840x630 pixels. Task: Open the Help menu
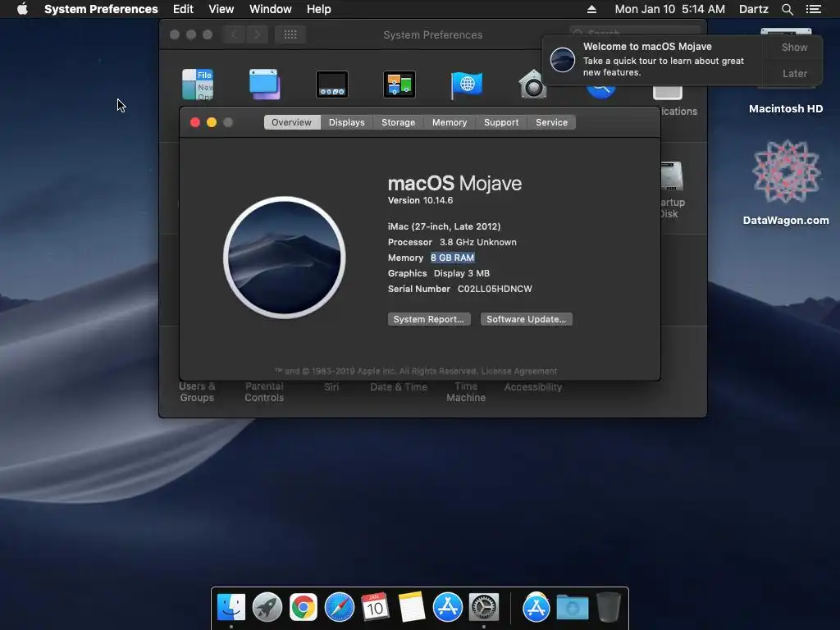pos(319,9)
